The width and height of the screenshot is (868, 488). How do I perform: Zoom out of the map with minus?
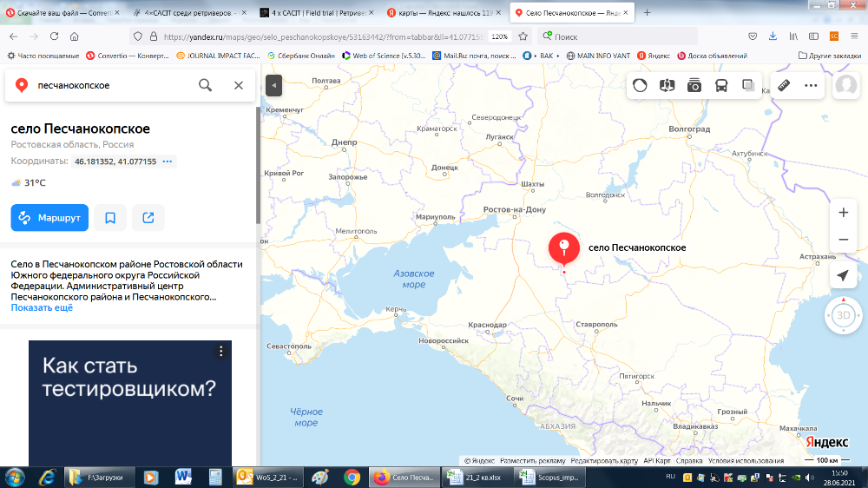coord(843,240)
